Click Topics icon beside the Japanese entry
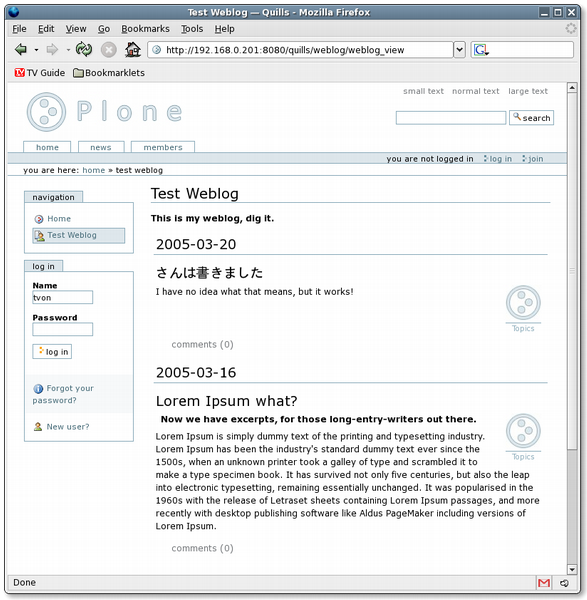 click(x=523, y=309)
